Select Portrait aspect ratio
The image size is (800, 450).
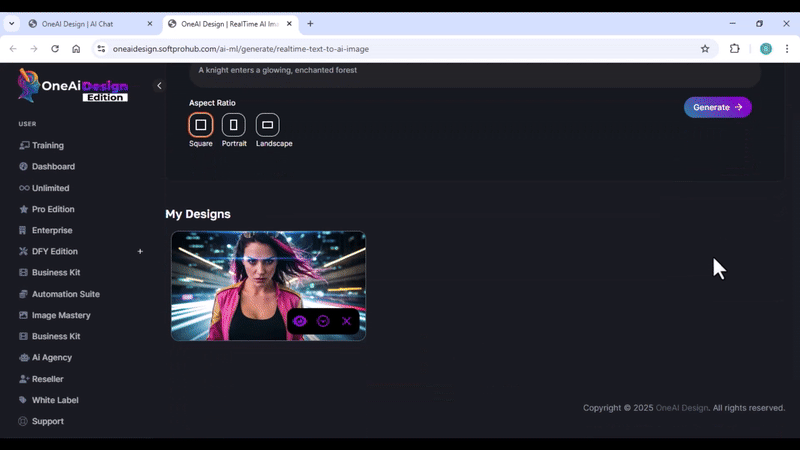click(x=234, y=125)
